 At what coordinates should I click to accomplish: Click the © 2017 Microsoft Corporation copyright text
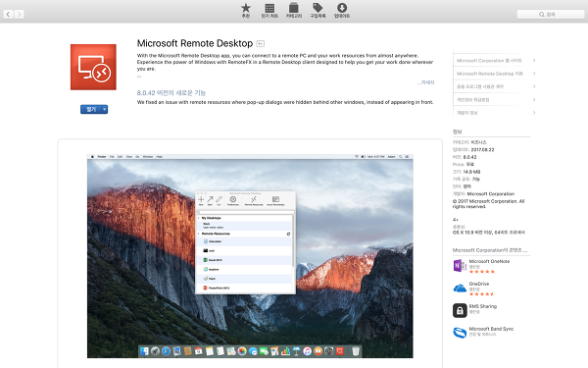click(488, 204)
